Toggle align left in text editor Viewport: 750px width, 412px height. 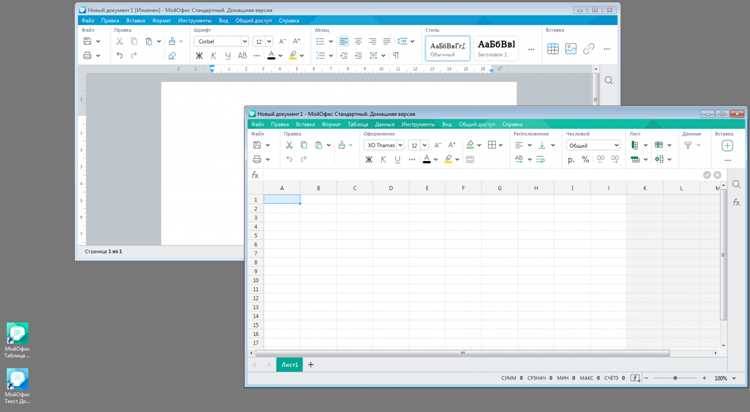coord(343,42)
